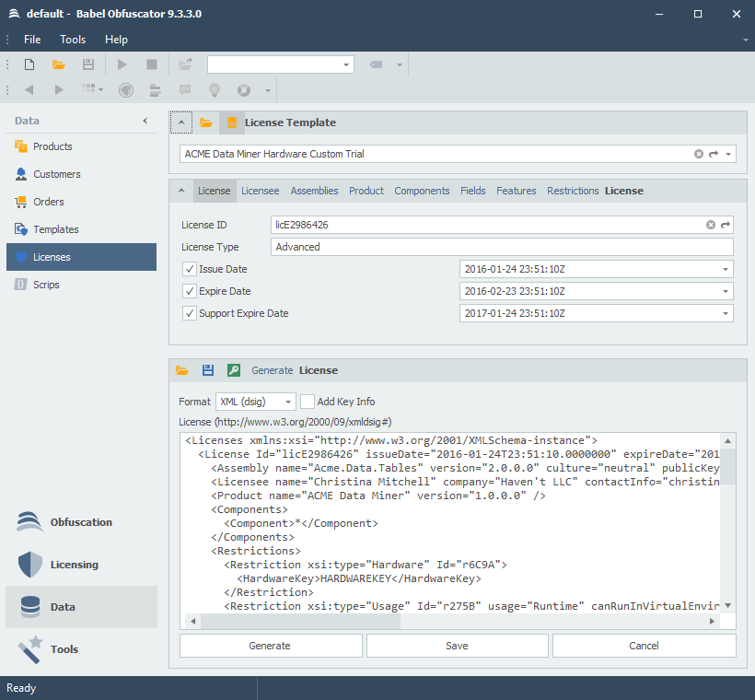Viewport: 755px width, 700px height.
Task: Click the database icon in License Template header
Action: (x=232, y=122)
